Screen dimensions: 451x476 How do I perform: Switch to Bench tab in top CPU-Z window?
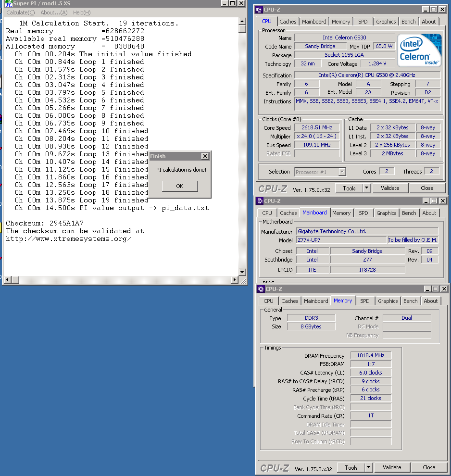tap(409, 22)
